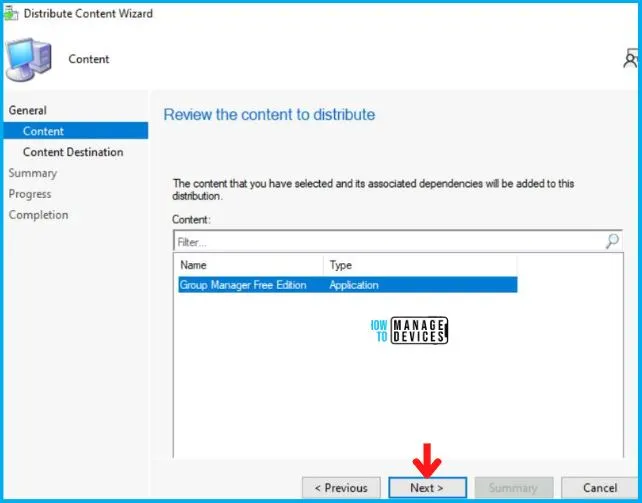The image size is (642, 503).
Task: Click the magnifier search icon in filter
Action: click(612, 241)
